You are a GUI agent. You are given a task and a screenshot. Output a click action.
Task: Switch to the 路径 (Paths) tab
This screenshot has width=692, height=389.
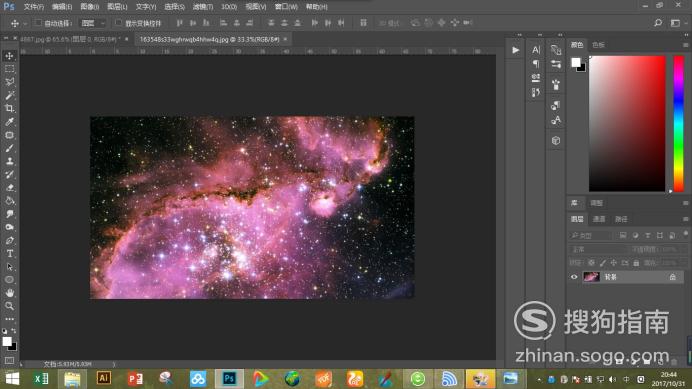(621, 219)
